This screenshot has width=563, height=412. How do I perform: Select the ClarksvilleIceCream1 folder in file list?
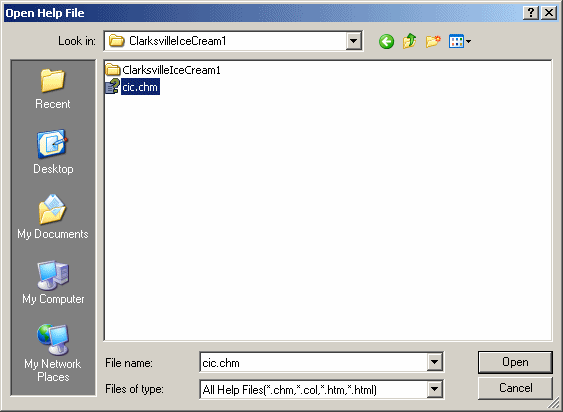point(163,70)
